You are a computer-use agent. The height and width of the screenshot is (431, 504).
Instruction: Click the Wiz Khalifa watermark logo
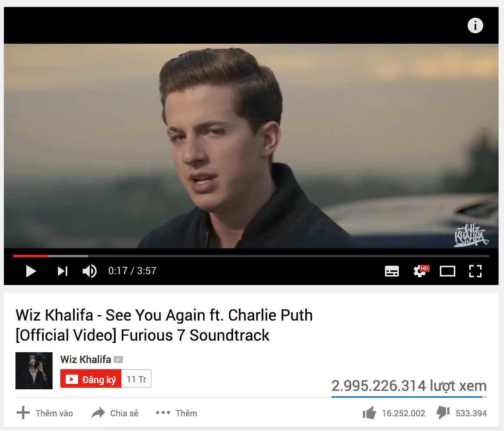(472, 235)
